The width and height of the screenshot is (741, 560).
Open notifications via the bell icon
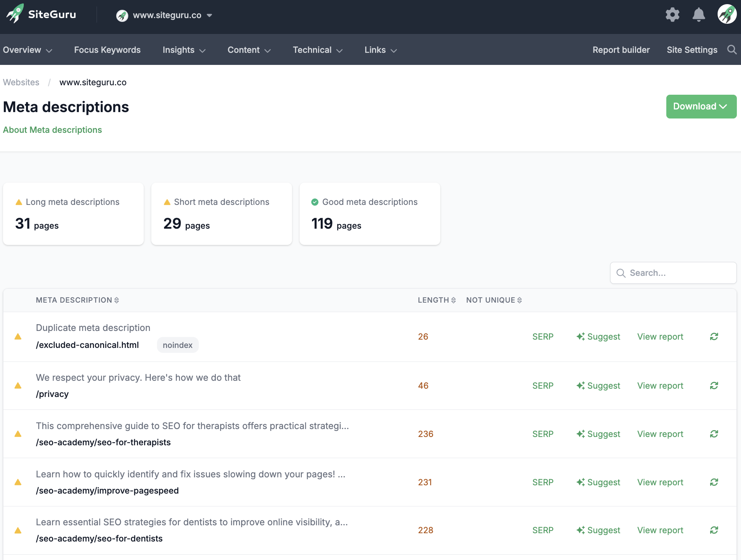coord(699,15)
